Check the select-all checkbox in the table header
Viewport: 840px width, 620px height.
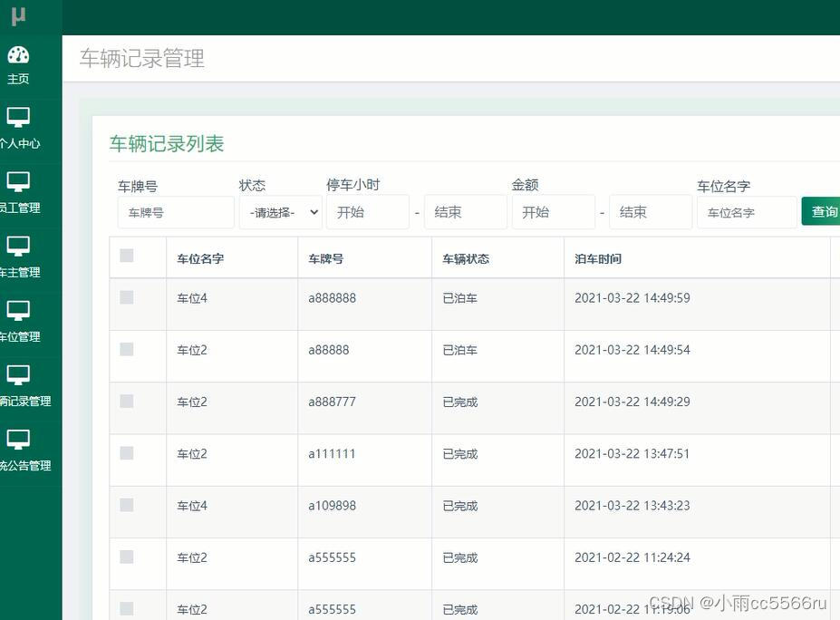pos(126,255)
